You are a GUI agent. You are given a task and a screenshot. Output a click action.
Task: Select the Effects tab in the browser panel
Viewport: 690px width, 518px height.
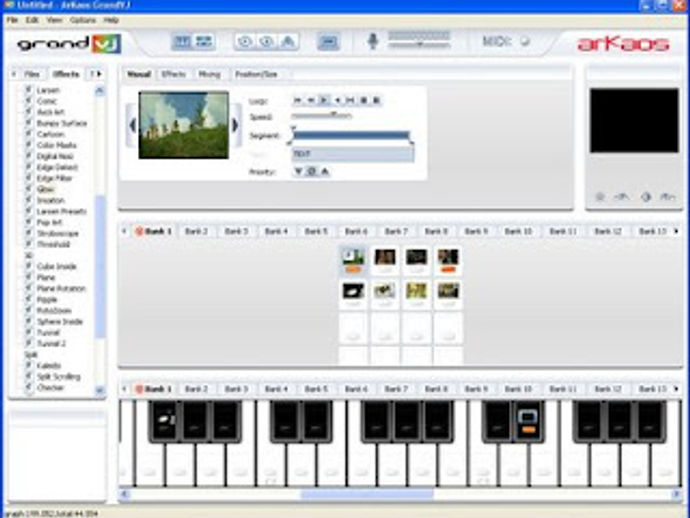(66, 74)
